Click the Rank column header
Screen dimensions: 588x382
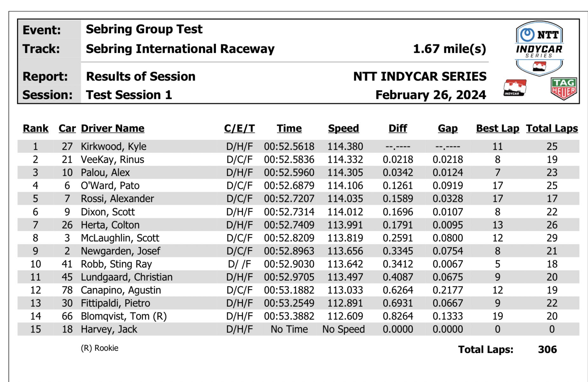click(x=36, y=128)
